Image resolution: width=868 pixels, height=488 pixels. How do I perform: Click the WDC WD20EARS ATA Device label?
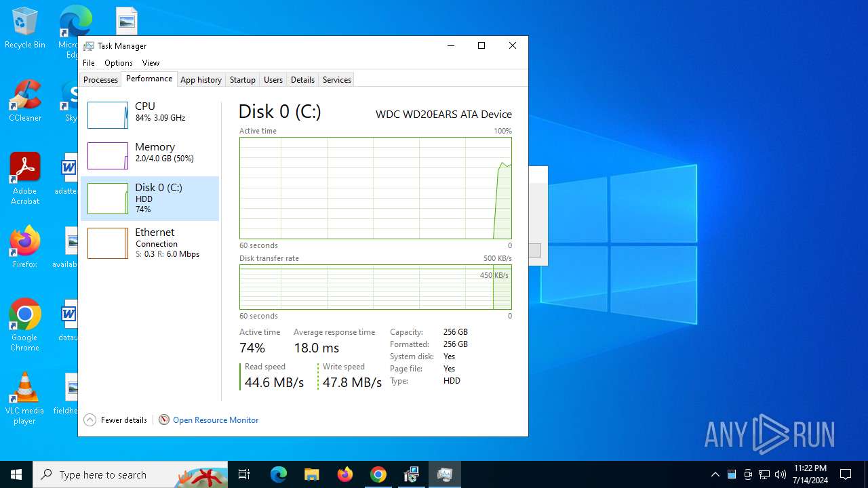(x=443, y=115)
